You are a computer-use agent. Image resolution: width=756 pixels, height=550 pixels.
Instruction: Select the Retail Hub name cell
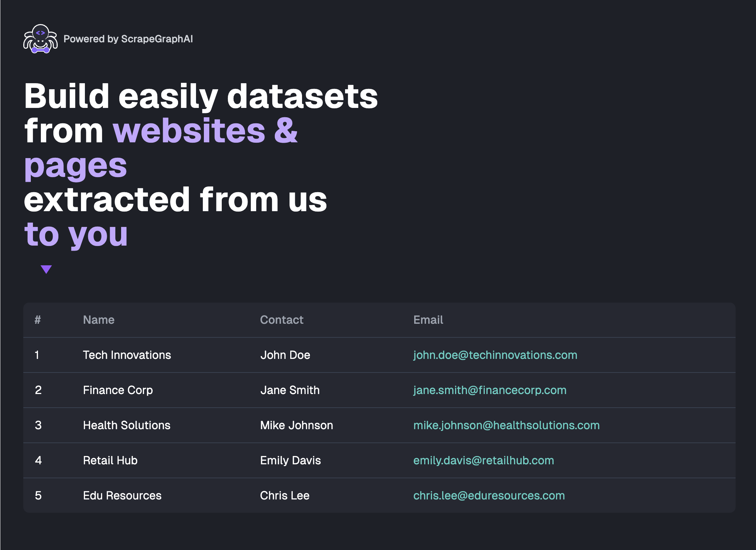[x=110, y=460]
